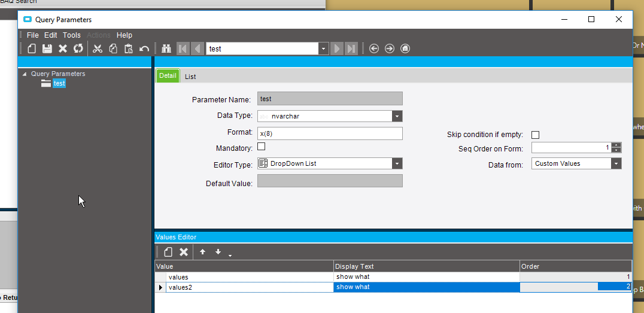Click the Parameter Name field
The width and height of the screenshot is (644, 313).
[330, 99]
